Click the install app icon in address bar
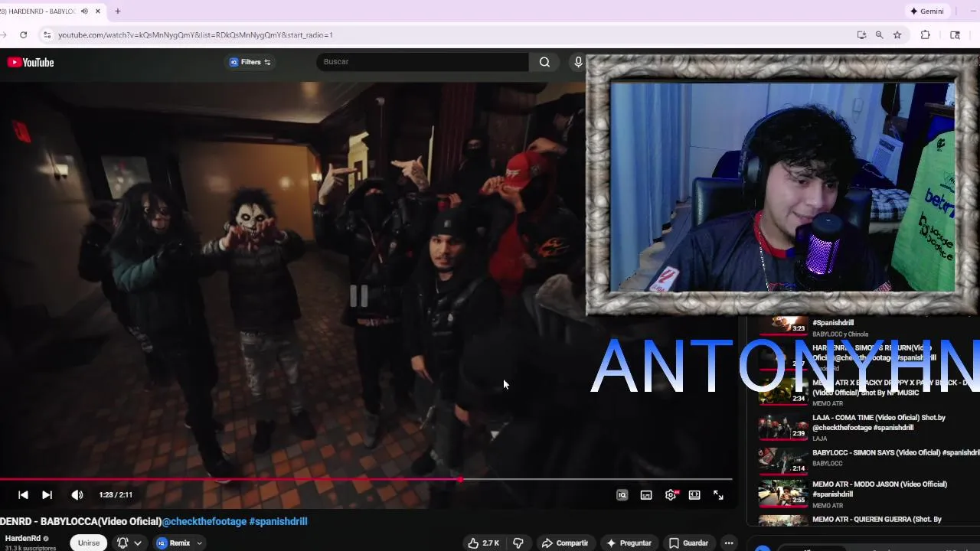Screen dimensions: 980x551 (x=861, y=35)
